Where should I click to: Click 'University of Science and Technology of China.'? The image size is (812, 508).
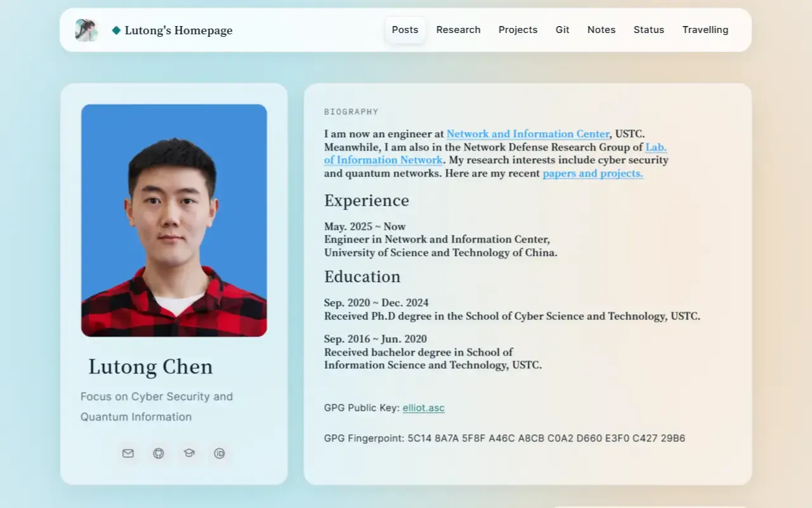point(441,253)
